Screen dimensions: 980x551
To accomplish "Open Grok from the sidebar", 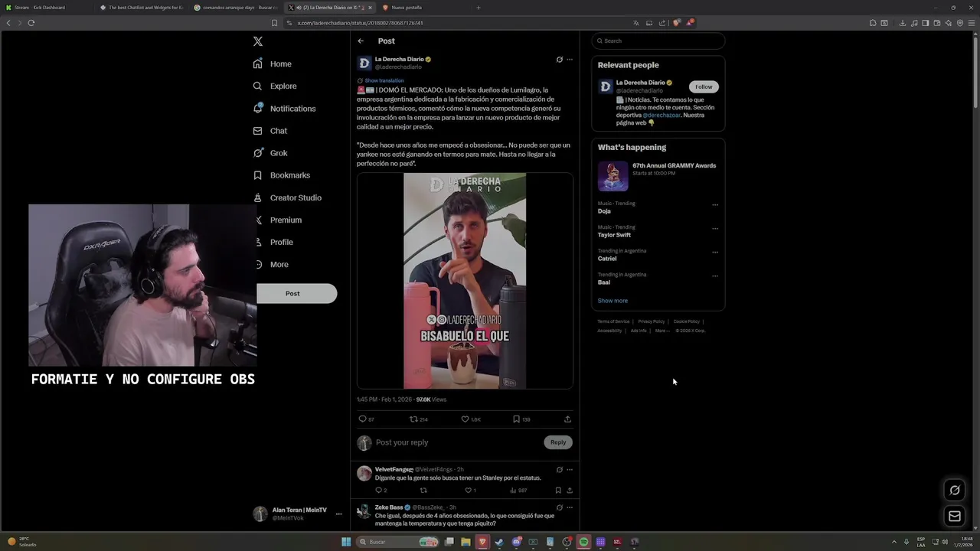I will (270, 153).
